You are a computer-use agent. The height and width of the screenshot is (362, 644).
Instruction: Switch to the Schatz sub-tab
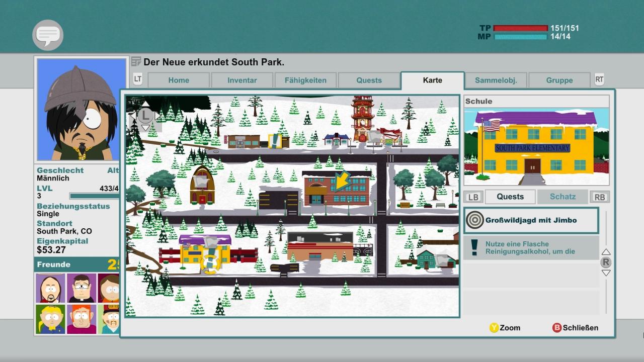[x=562, y=197]
